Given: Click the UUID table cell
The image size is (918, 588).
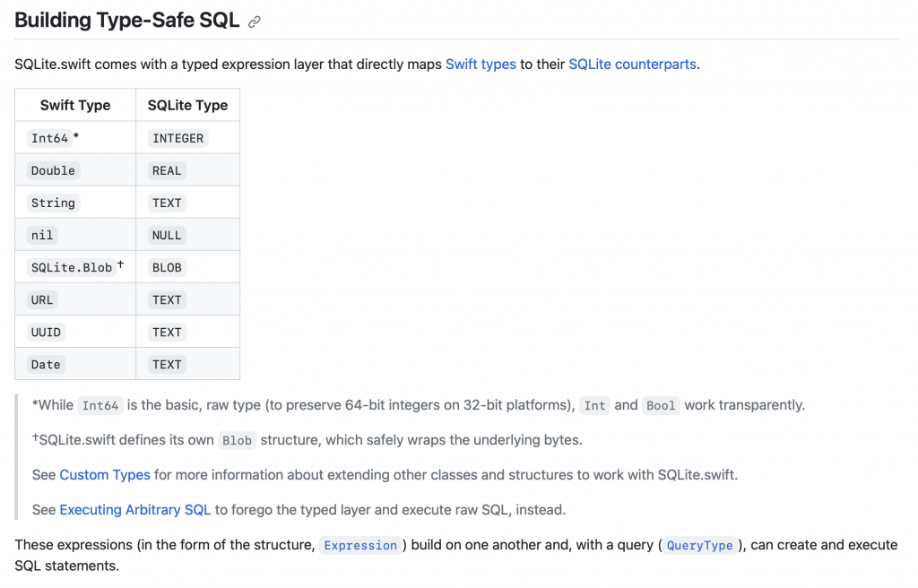Looking at the screenshot, I should click(x=46, y=333).
